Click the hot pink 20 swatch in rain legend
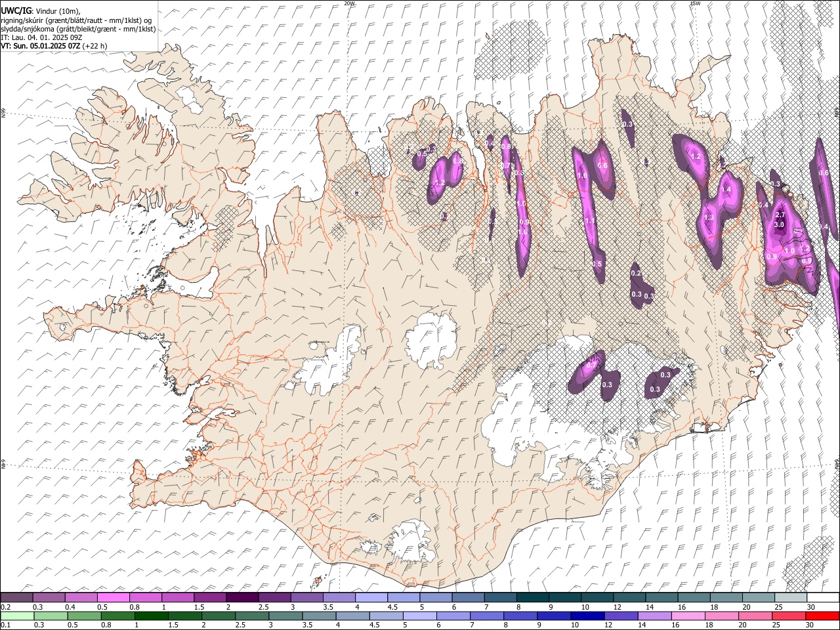840x630 pixels. (757, 616)
